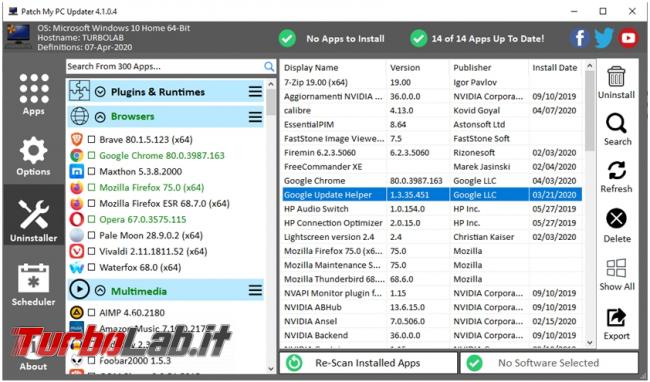Open the Scheduler calendar section
This screenshot has height=382, width=650.
34,284
